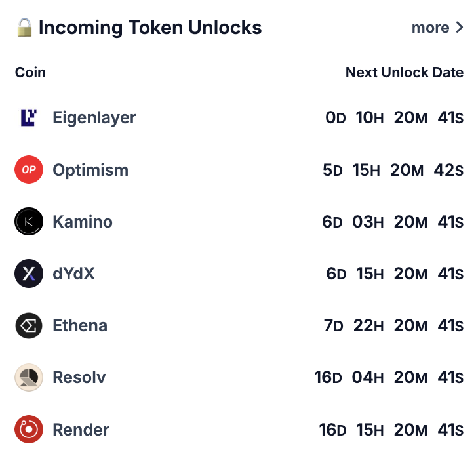Select the dYdX coin name
This screenshot has width=476, height=467.
point(74,274)
